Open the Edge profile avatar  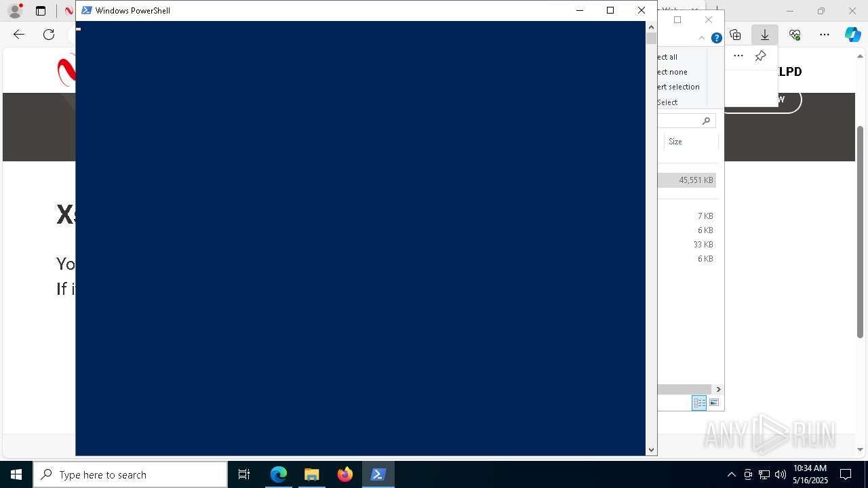pos(14,11)
